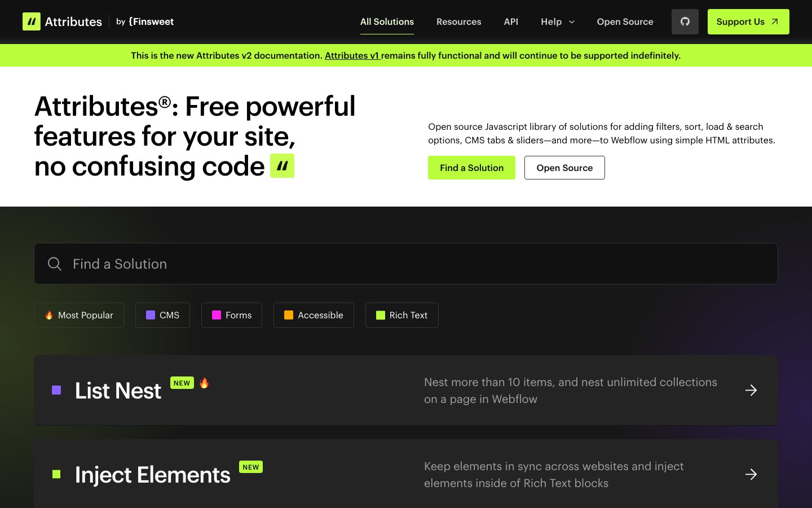812x508 pixels.
Task: Click the green square beside Inject Elements
Action: (56, 474)
